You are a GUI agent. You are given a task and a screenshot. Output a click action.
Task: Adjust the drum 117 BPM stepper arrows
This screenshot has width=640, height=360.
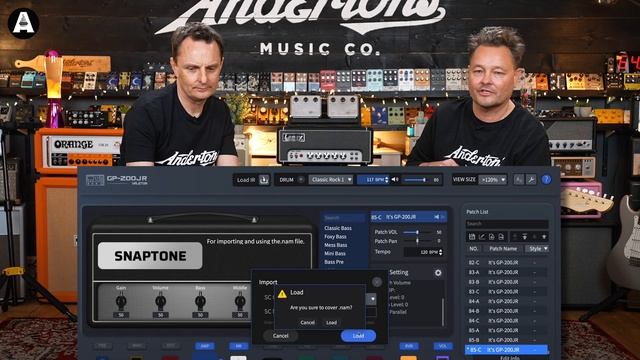[387, 180]
